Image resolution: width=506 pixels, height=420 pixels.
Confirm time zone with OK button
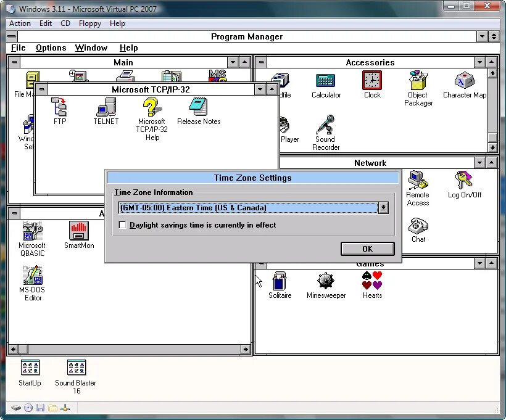[x=368, y=249]
